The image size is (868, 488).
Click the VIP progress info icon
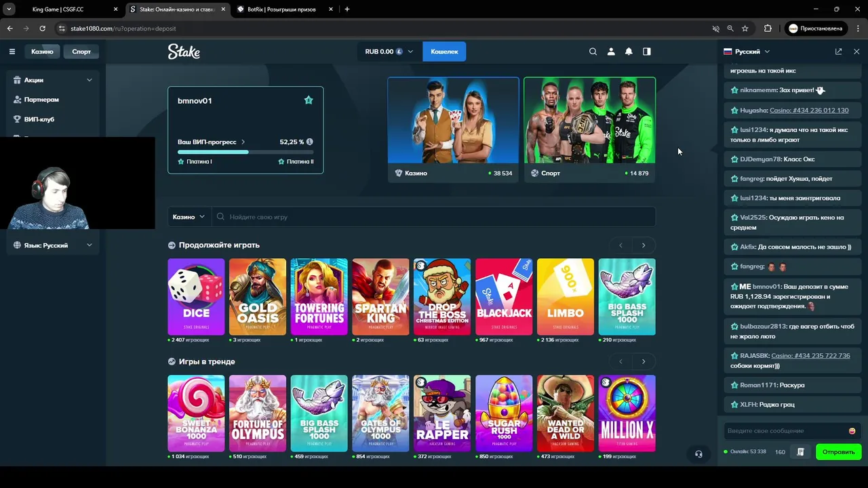click(x=310, y=142)
